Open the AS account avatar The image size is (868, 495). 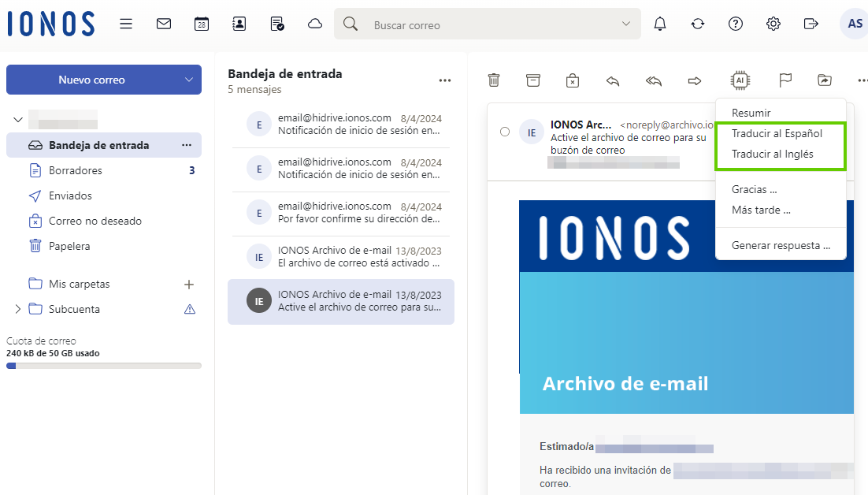point(855,24)
